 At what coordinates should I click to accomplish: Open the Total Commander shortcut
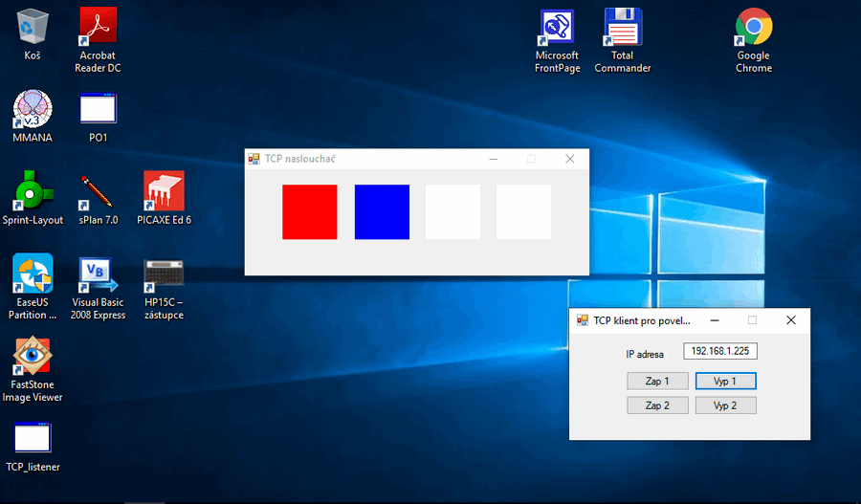pyautogui.click(x=622, y=27)
